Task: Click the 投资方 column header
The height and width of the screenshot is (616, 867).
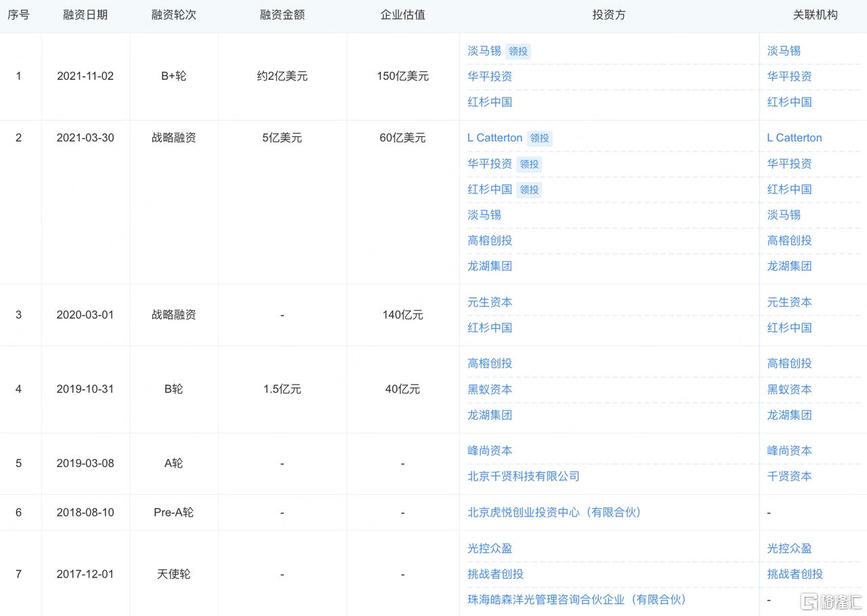Action: point(609,15)
